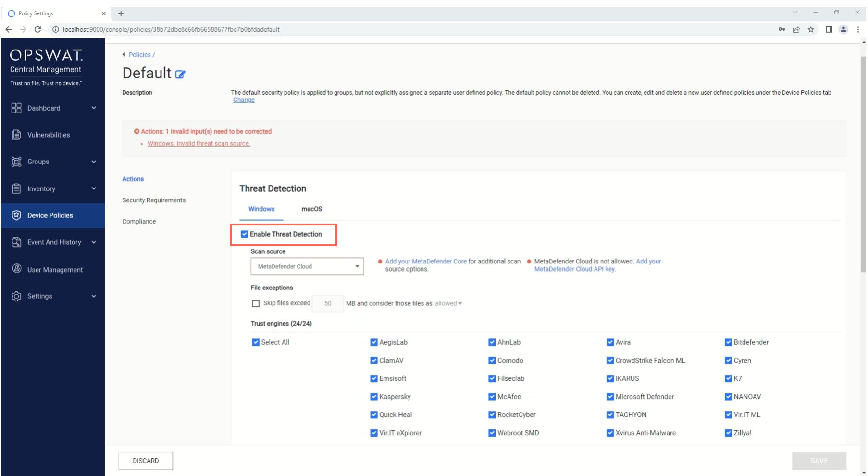Select Security Requirements section

click(x=154, y=200)
